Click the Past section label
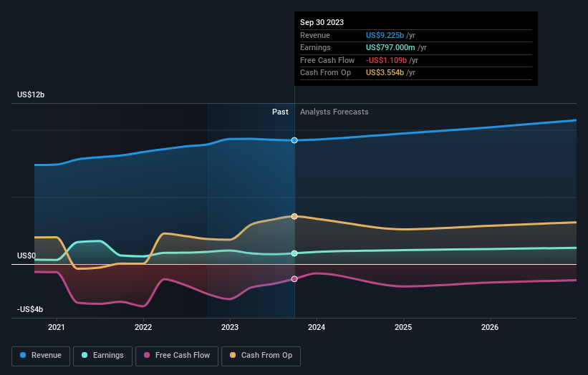 (280, 112)
